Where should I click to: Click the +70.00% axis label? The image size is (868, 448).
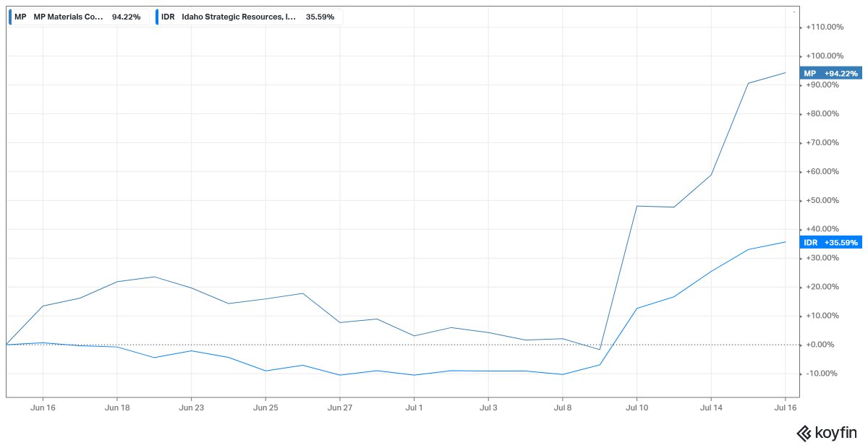click(x=822, y=142)
